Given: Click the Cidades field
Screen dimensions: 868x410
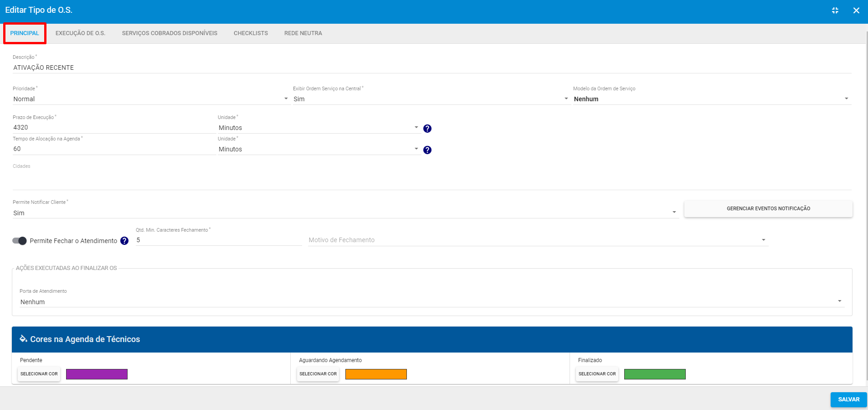Looking at the screenshot, I should [432, 180].
